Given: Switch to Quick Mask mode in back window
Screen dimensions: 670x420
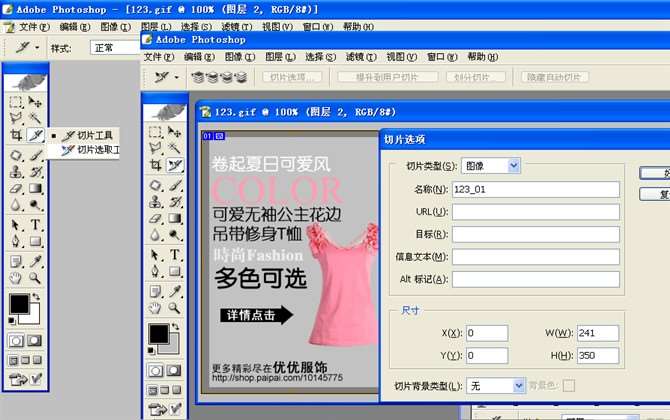Looking at the screenshot, I should point(35,341).
